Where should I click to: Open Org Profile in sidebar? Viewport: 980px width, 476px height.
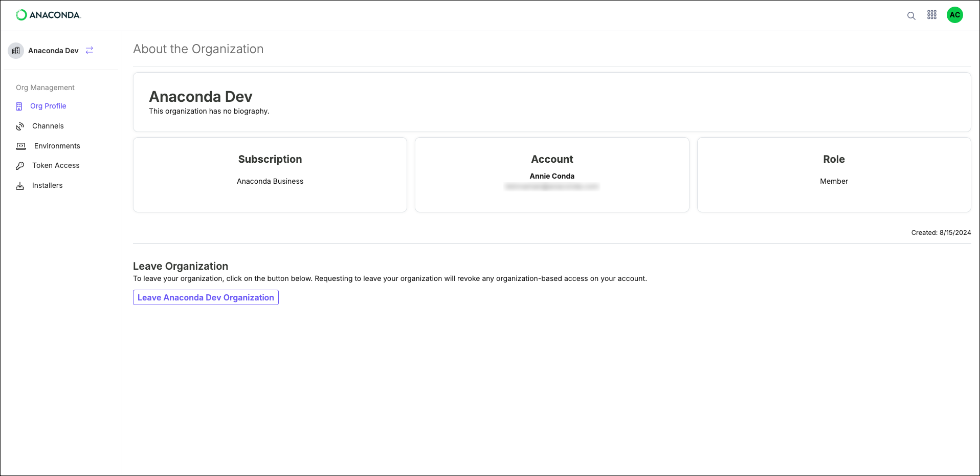(48, 106)
